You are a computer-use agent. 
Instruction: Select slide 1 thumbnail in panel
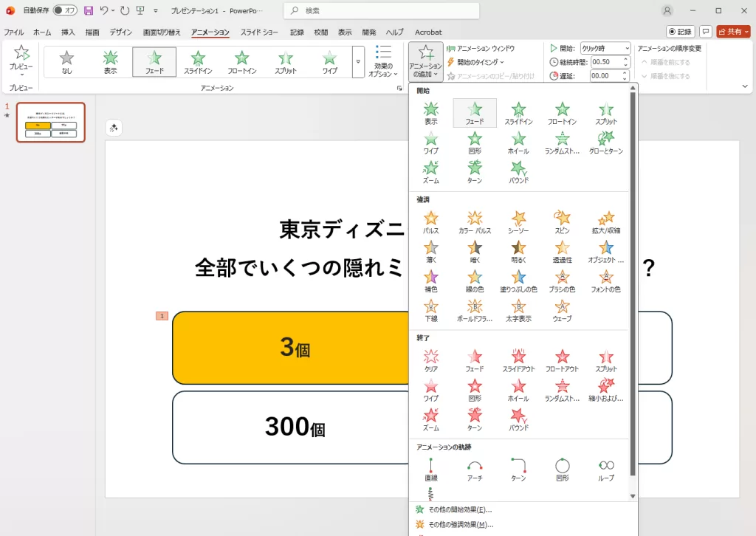click(x=51, y=123)
